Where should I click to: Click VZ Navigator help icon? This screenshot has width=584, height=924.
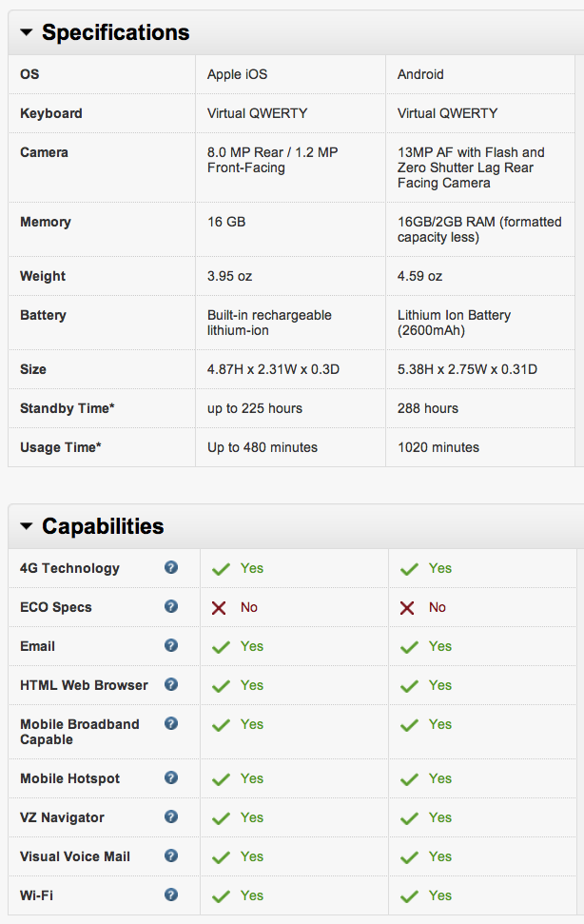[x=171, y=816]
